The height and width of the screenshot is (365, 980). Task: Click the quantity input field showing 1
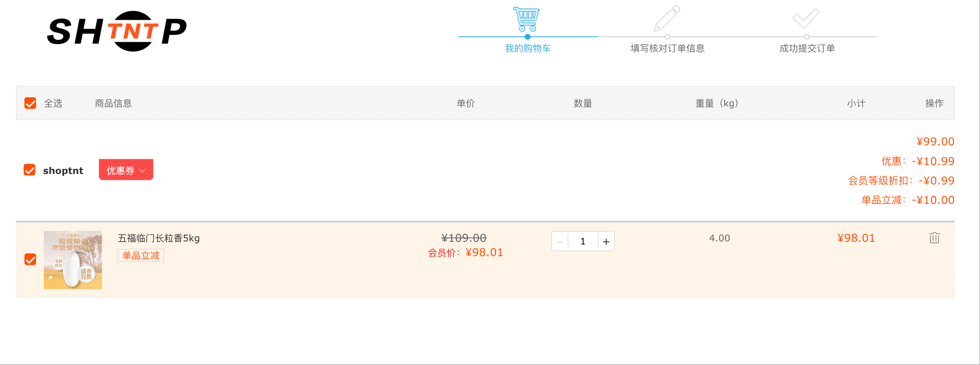pos(583,241)
